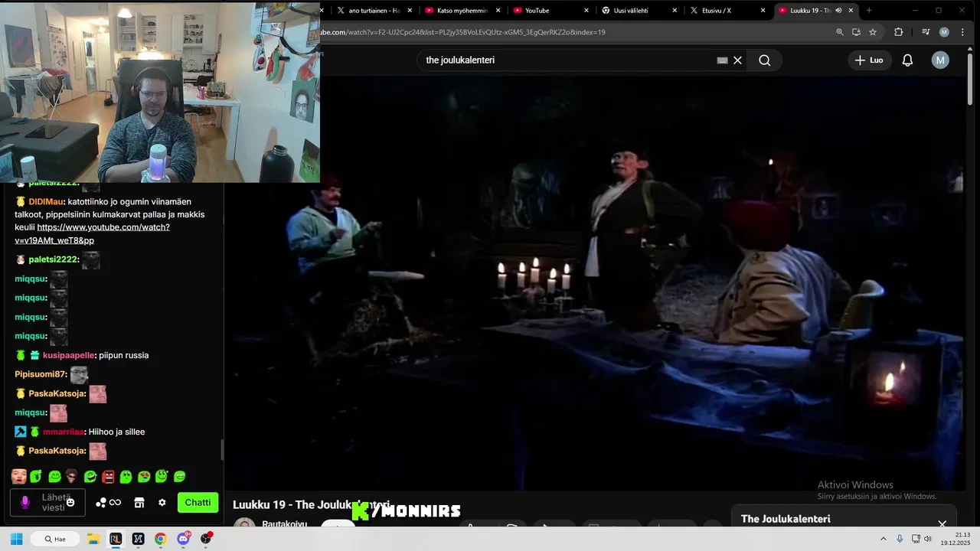Click the last PaskaKatsoja emote message
980x551 pixels.
click(97, 452)
